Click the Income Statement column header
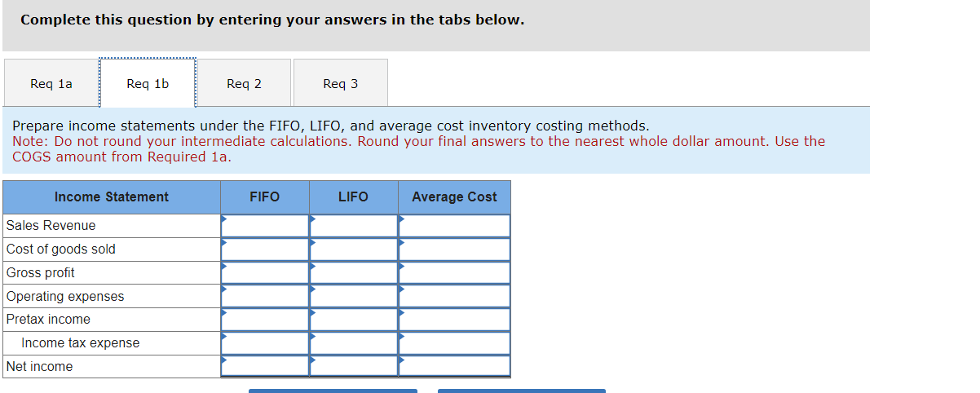The width and height of the screenshot is (980, 393). point(112,197)
